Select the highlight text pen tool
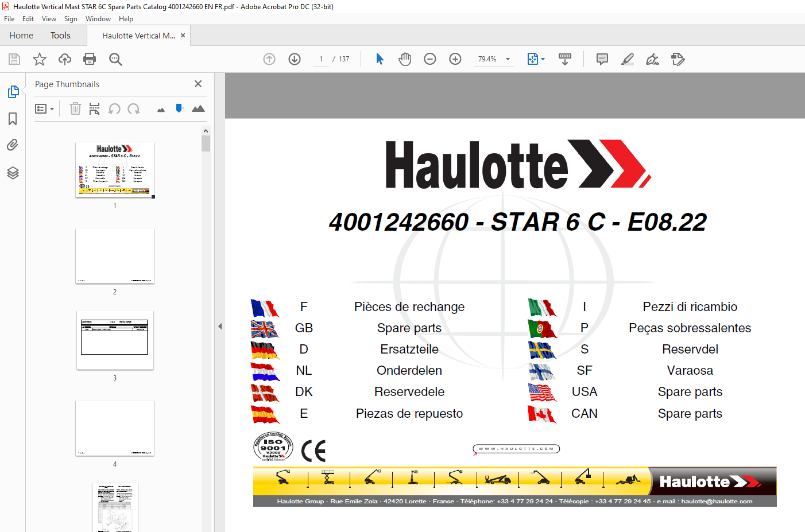Viewport: 805px width, 532px height. click(628, 59)
